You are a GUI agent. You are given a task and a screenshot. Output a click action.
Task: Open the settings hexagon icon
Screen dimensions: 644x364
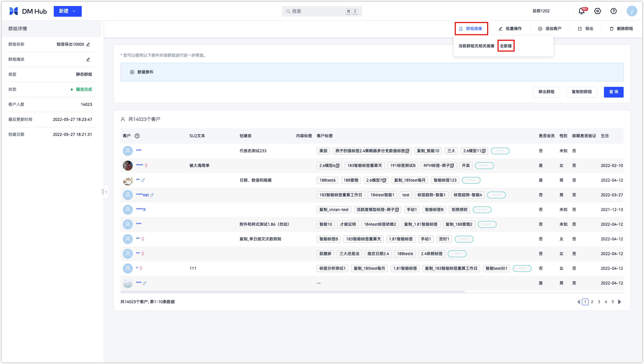point(597,11)
